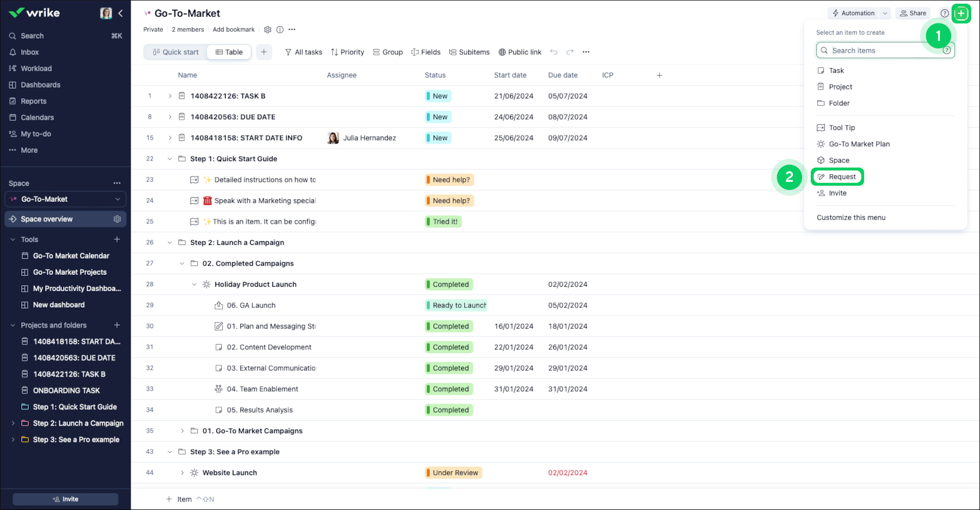
Task: Click the info icon beside Add bookmark
Action: (x=280, y=30)
